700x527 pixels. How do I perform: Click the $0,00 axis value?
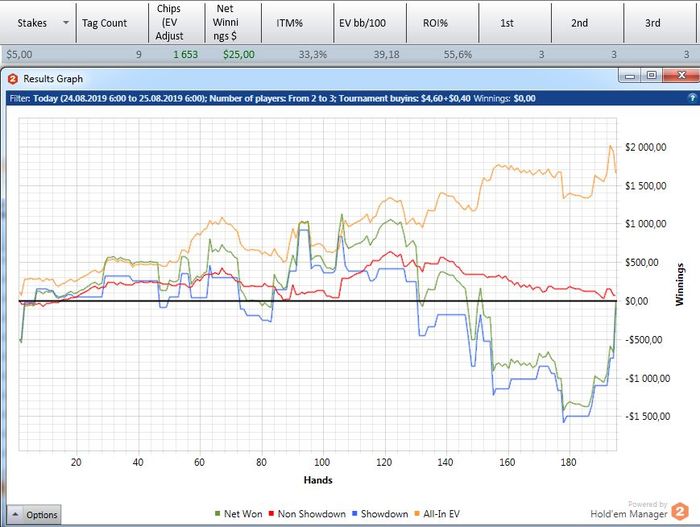point(636,301)
